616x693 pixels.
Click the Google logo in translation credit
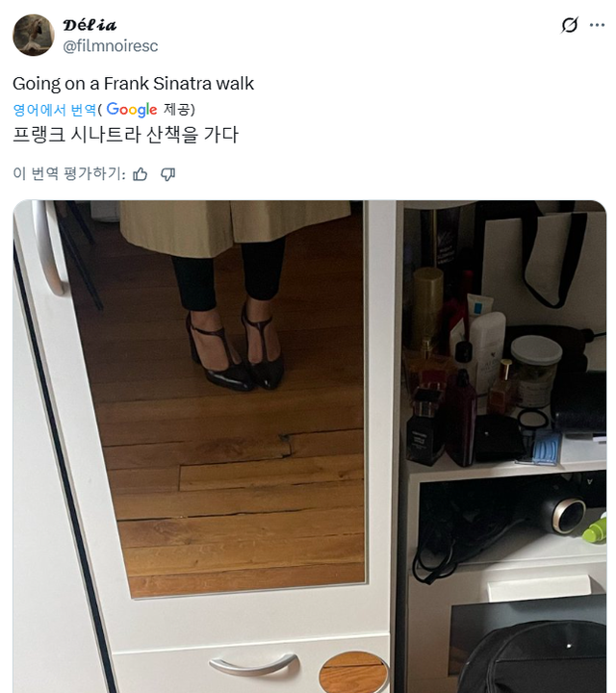[132, 110]
